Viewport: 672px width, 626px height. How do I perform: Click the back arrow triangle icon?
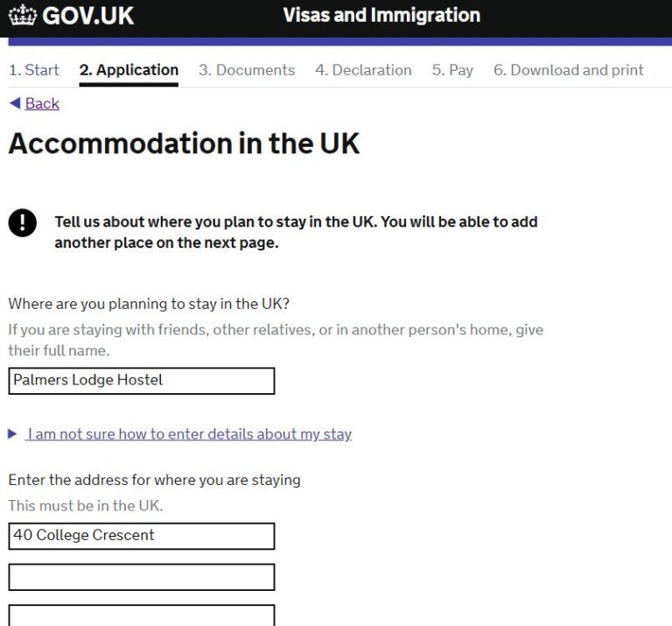click(x=15, y=103)
